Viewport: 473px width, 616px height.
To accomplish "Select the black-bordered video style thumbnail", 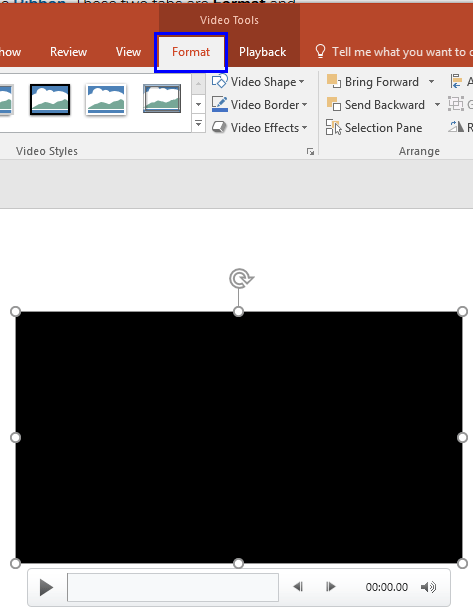I will [x=50, y=99].
